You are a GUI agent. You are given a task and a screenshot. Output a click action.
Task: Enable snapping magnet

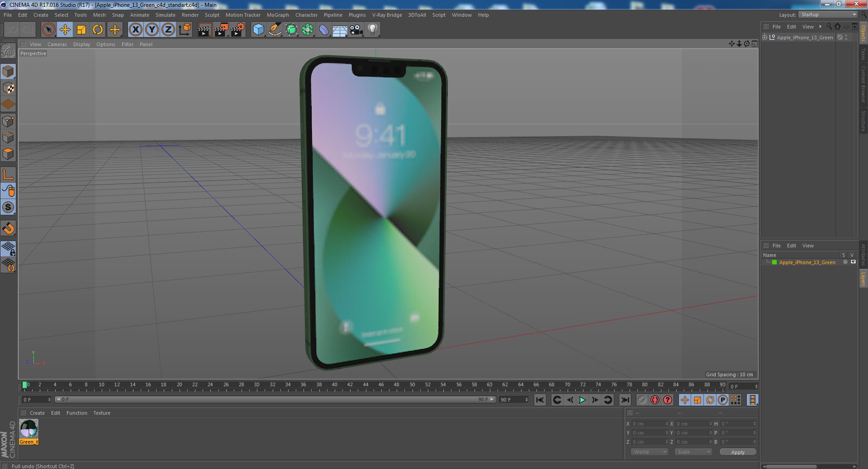click(8, 228)
